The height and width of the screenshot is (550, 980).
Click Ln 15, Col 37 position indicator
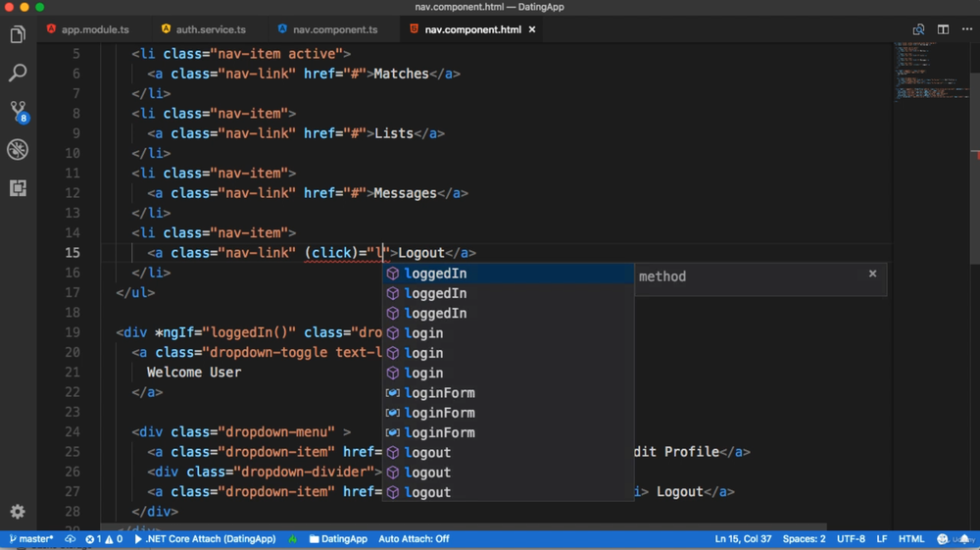click(743, 539)
